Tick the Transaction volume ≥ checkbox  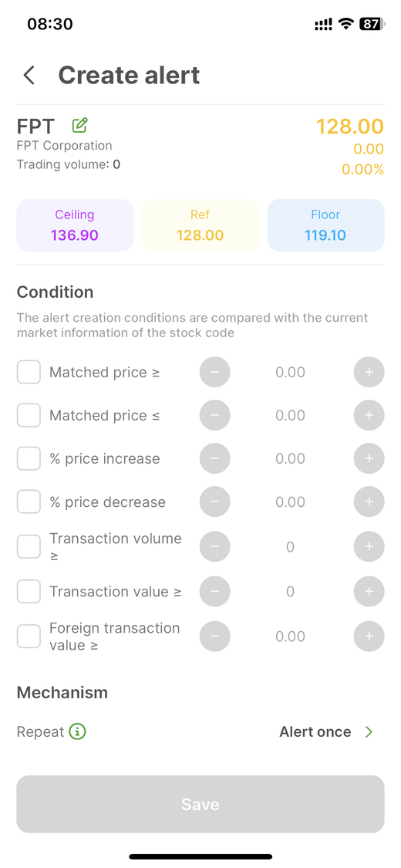pos(29,546)
